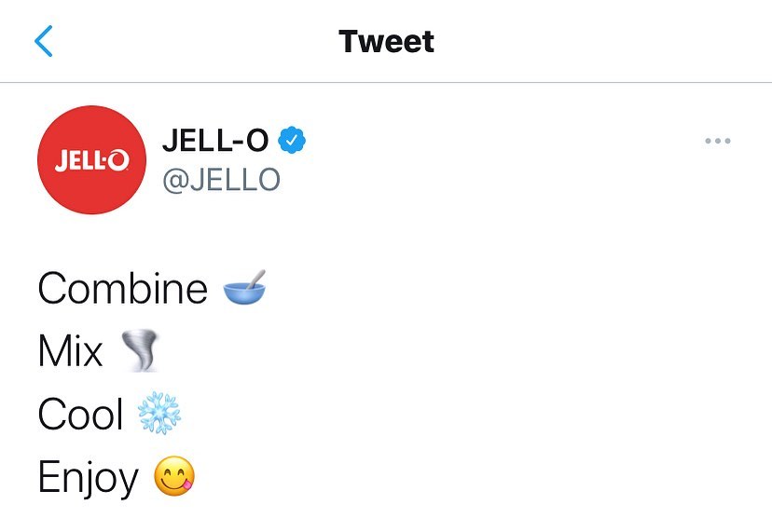
Task: Select the word Combine in tweet
Action: [x=122, y=289]
